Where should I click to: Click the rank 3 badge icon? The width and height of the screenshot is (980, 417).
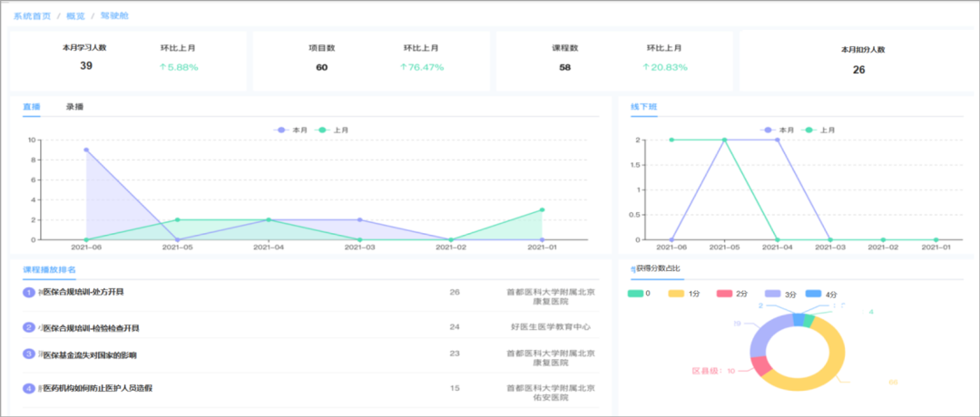[x=29, y=354]
